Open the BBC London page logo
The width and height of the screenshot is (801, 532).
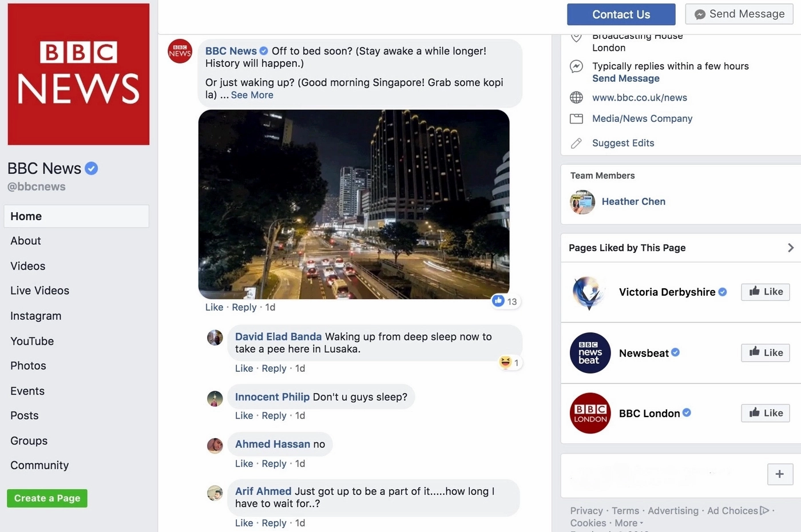click(590, 413)
